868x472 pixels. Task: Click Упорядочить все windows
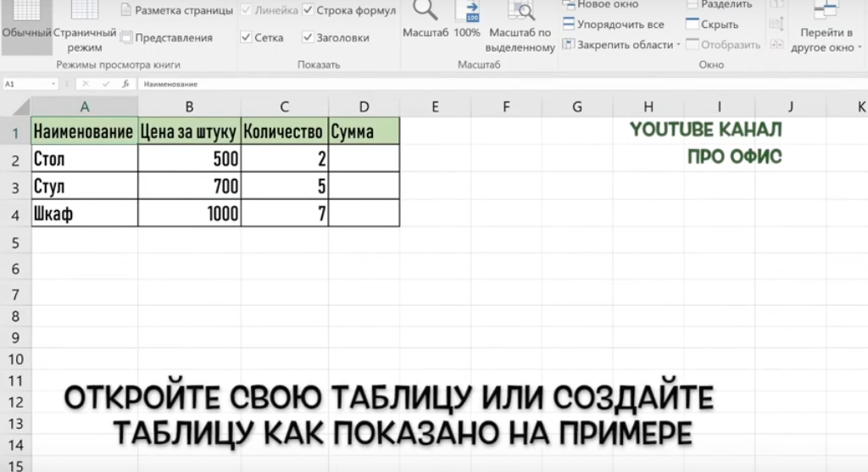(x=614, y=25)
